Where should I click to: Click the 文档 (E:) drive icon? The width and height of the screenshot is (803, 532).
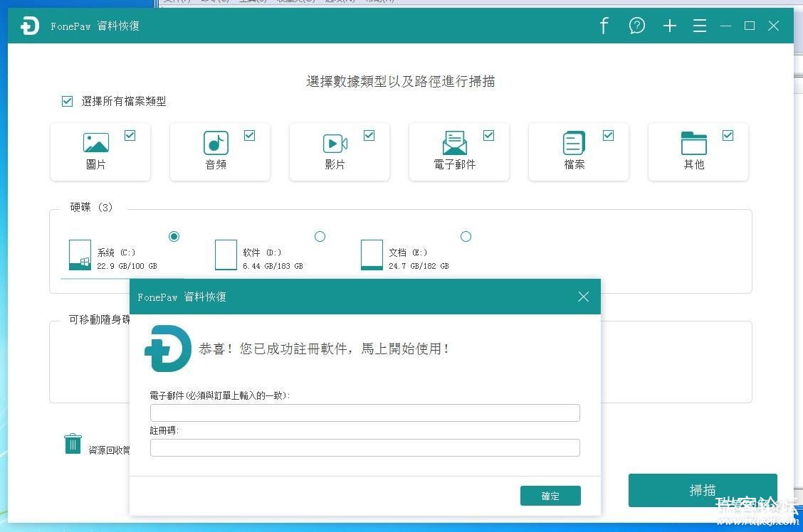(x=372, y=255)
